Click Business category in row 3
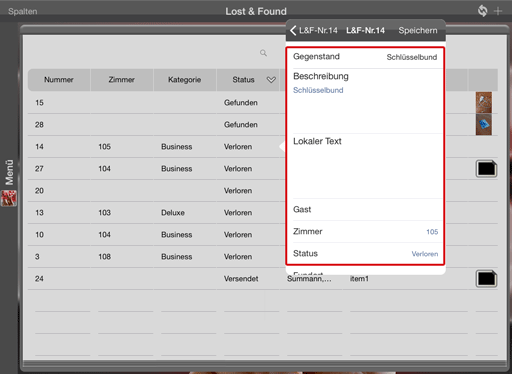 tap(177, 257)
